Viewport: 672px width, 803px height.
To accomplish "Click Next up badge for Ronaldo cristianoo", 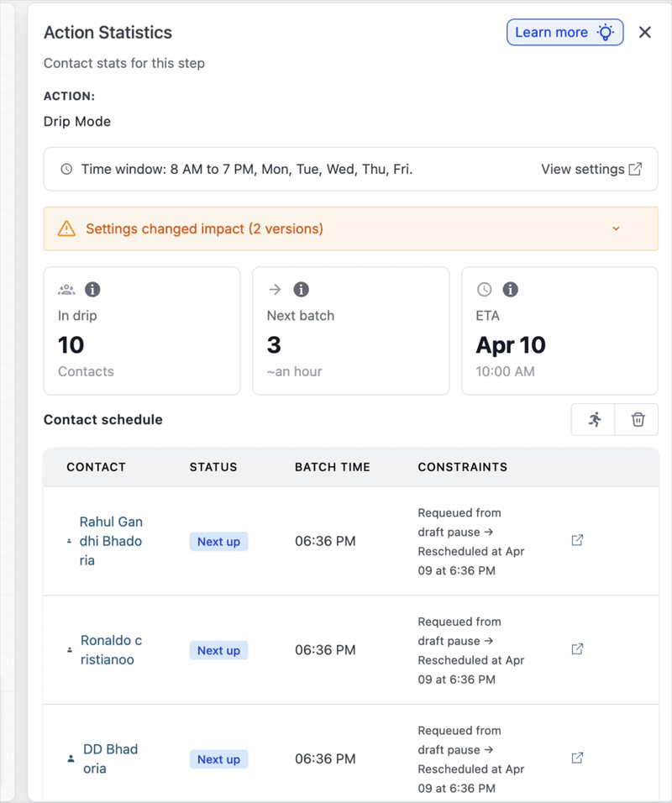I will (x=218, y=650).
